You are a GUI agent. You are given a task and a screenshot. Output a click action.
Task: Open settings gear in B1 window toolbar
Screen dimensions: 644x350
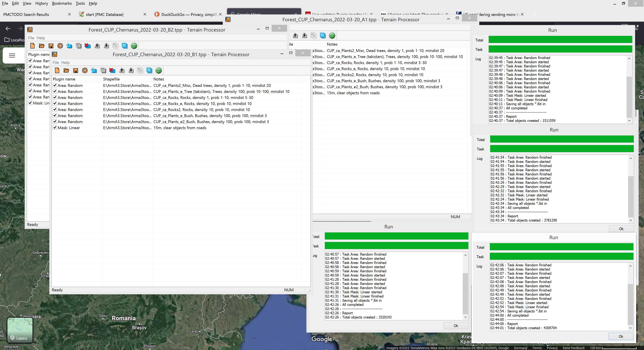pyautogui.click(x=85, y=70)
